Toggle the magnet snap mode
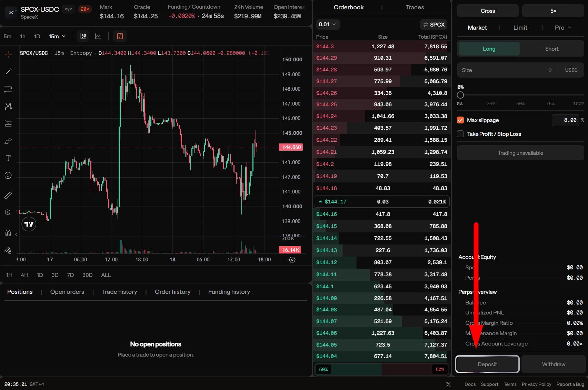 8,233
